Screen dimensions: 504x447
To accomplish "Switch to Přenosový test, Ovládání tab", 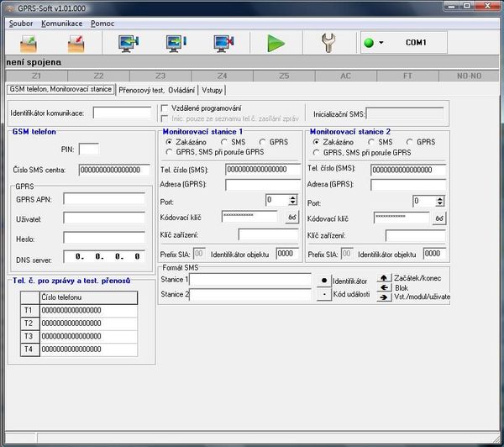I will tap(157, 89).
